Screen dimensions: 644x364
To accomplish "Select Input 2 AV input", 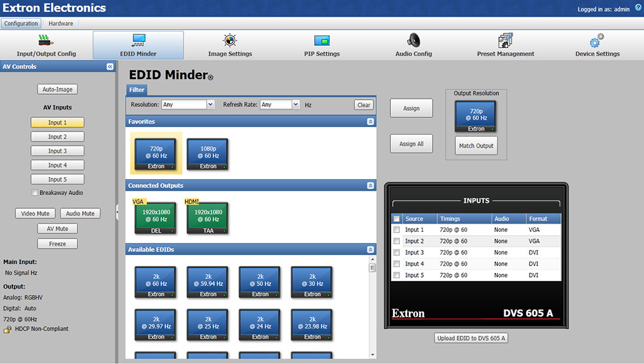I will click(x=57, y=137).
